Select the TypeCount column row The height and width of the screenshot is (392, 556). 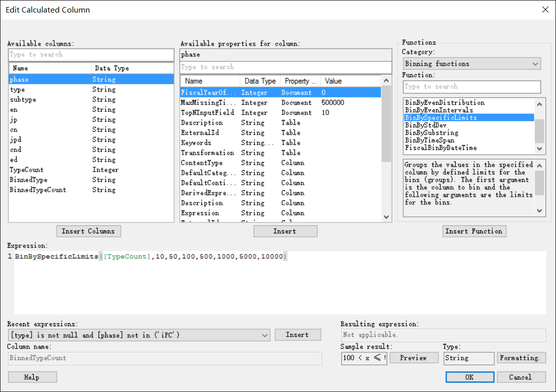pyautogui.click(x=91, y=170)
